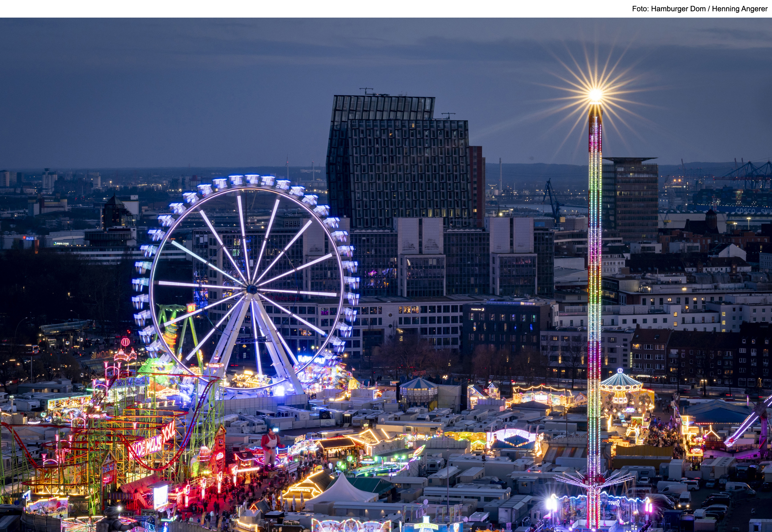Click the topmost Ferris wheel gondola

252,179
